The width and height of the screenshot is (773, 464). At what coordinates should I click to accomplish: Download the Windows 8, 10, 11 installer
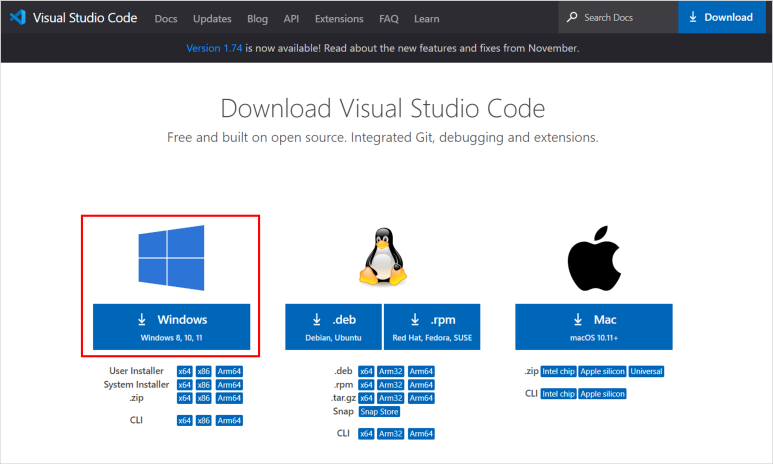pos(172,327)
